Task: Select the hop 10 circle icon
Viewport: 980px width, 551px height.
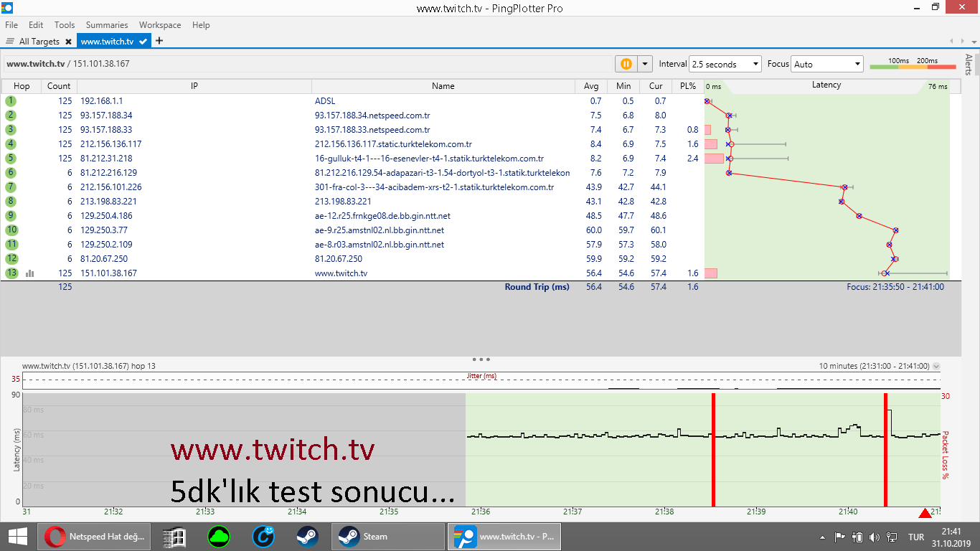Action: 11,230
